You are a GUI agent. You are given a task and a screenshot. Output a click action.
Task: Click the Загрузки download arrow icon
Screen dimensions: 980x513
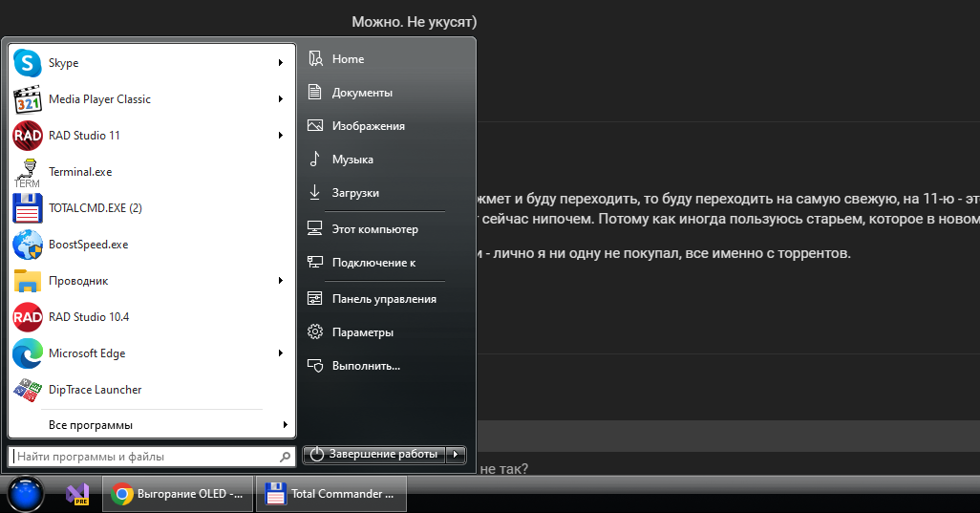(315, 192)
